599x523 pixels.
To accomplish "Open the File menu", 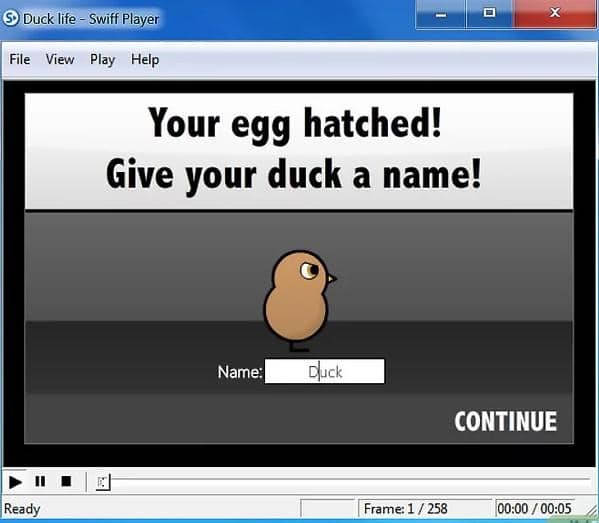I will (20, 60).
